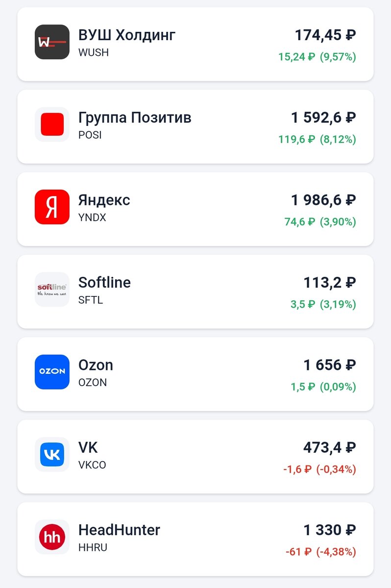Tap the VK logo icon

pos(52,454)
